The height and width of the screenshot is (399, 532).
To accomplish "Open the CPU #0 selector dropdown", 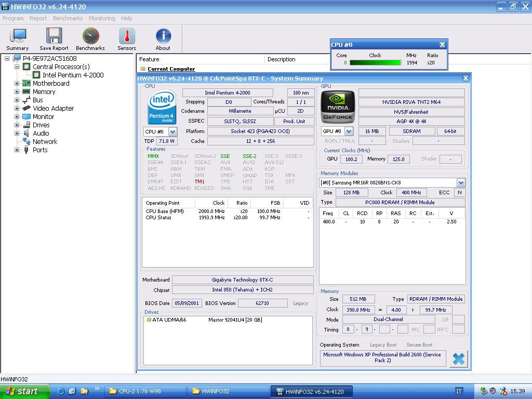I will (x=172, y=131).
